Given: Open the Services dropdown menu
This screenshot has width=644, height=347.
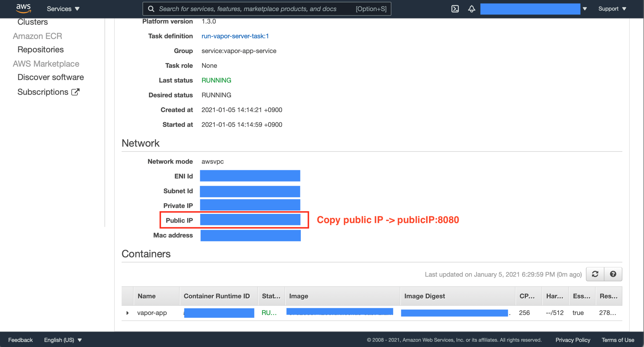Looking at the screenshot, I should 63,9.
